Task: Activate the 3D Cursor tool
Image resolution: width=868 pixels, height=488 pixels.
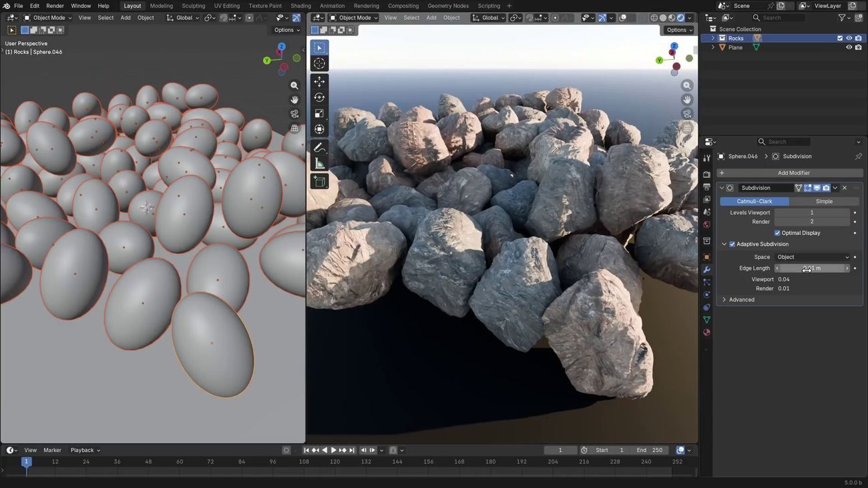Action: (319, 63)
